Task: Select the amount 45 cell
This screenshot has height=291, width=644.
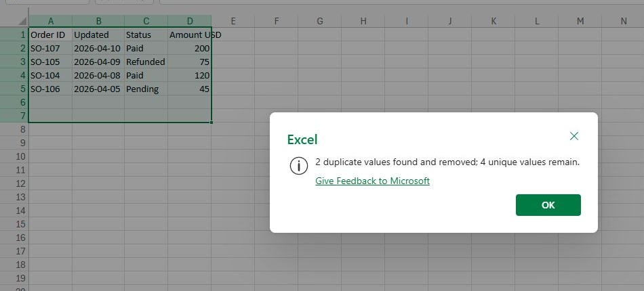Action: 190,89
